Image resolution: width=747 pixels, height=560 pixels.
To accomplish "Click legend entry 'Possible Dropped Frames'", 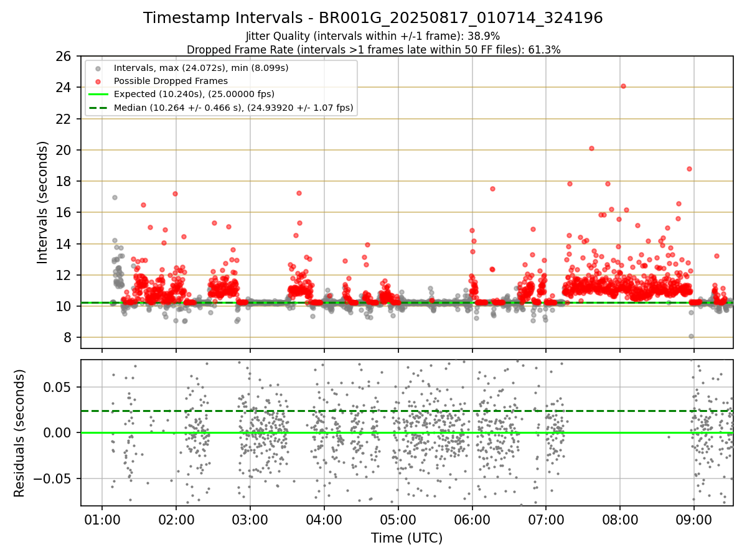I will pos(171,81).
